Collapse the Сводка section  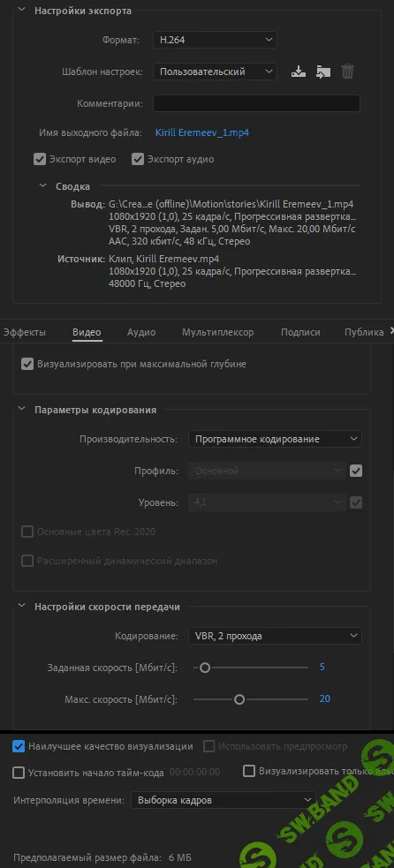42,186
